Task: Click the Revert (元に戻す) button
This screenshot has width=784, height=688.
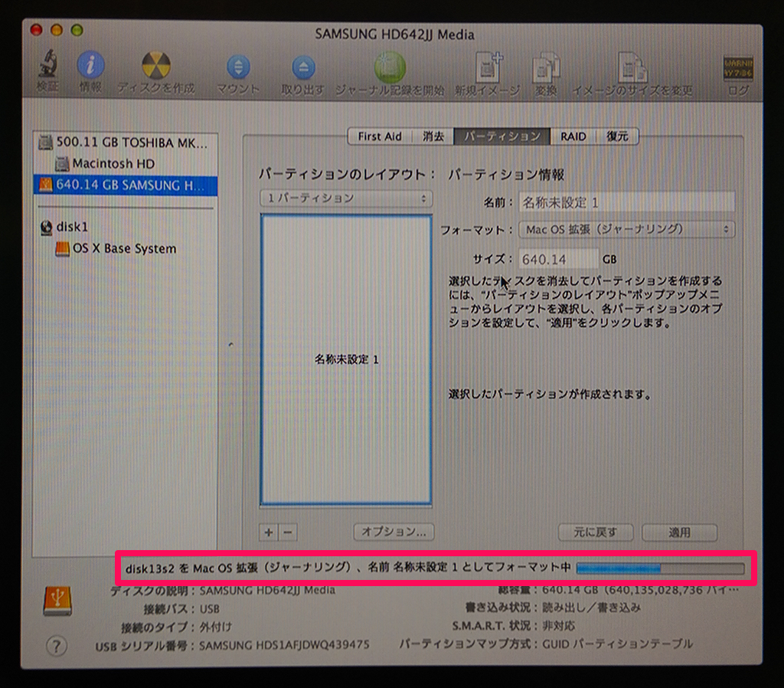Action: coord(596,532)
